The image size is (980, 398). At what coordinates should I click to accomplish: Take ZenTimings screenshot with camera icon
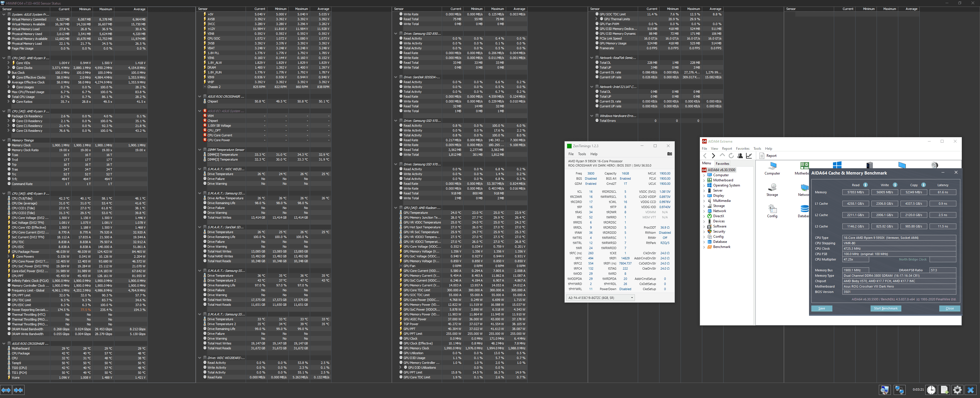pos(670,154)
